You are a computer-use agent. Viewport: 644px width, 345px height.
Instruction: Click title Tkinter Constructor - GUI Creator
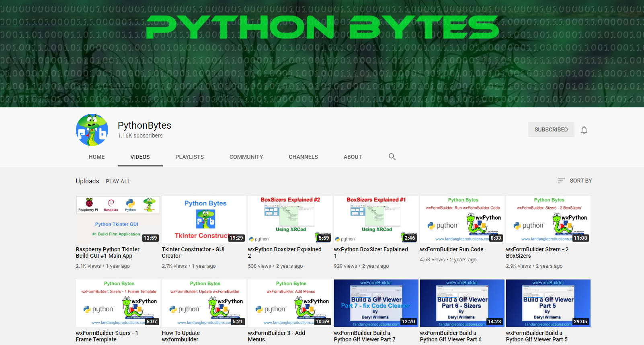(193, 253)
